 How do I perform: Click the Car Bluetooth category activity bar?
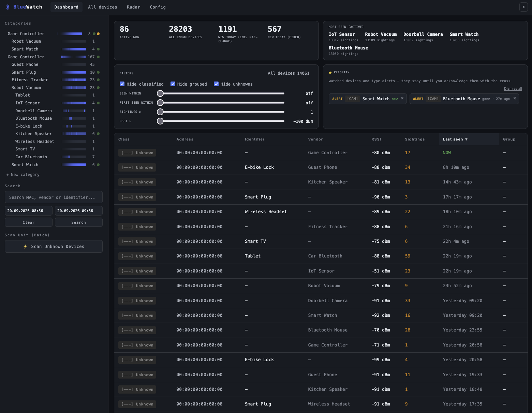[x=74, y=157]
